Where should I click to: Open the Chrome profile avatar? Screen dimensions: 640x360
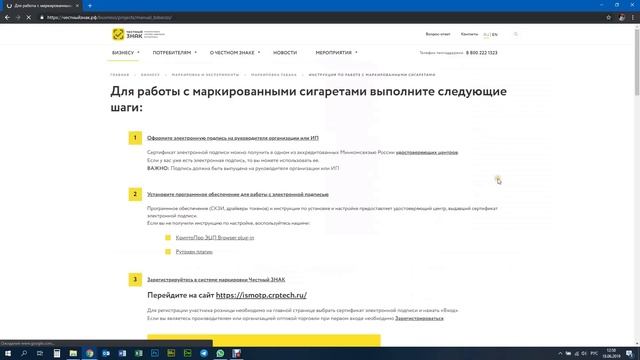click(x=621, y=18)
